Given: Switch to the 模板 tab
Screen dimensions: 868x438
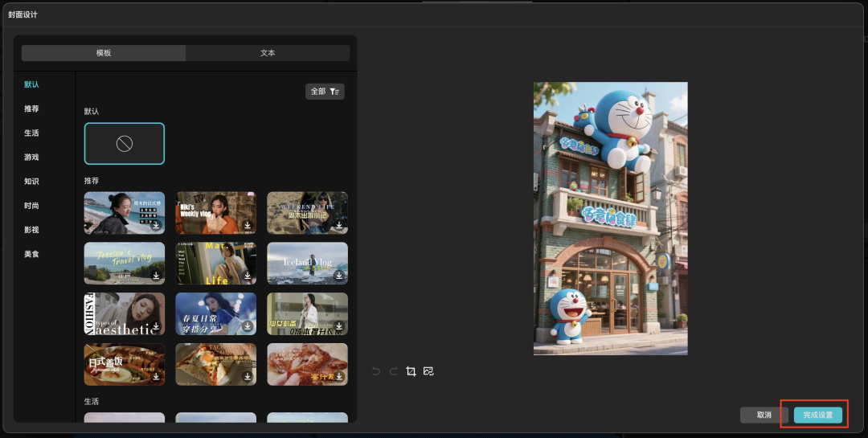Looking at the screenshot, I should pyautogui.click(x=104, y=53).
